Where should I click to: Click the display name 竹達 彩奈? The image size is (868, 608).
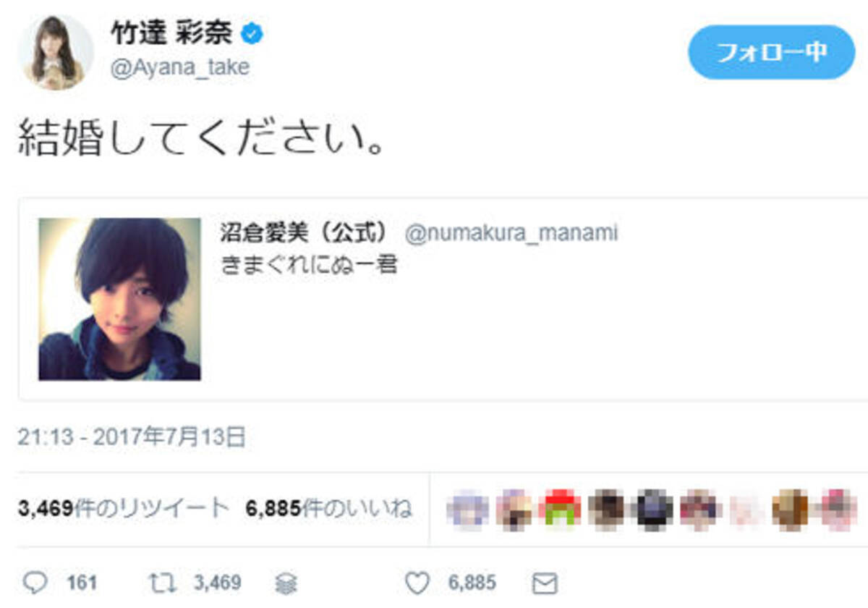(174, 33)
